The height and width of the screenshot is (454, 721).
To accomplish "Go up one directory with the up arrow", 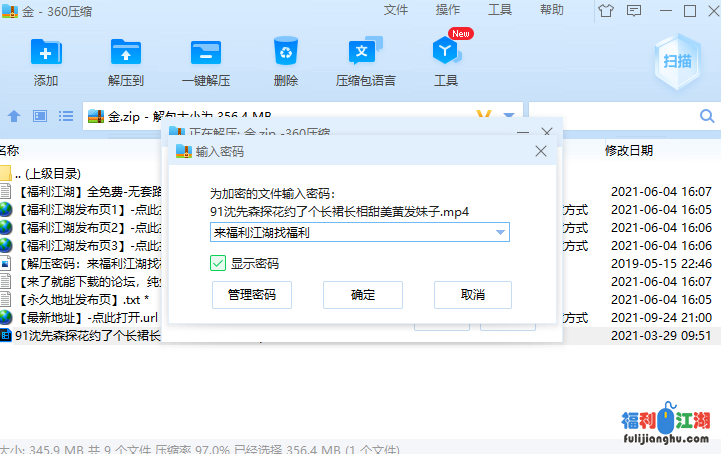I will click(x=14, y=115).
